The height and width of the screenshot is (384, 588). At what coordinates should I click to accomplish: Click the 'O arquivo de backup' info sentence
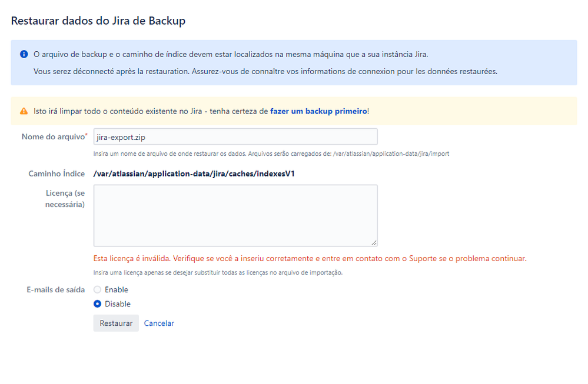231,54
